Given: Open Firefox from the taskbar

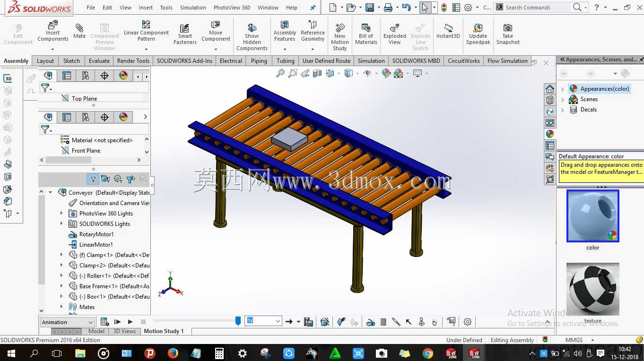Looking at the screenshot, I should point(173,353).
